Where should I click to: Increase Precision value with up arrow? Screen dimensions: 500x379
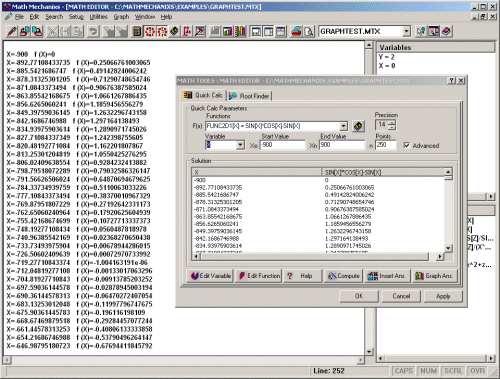pos(392,123)
